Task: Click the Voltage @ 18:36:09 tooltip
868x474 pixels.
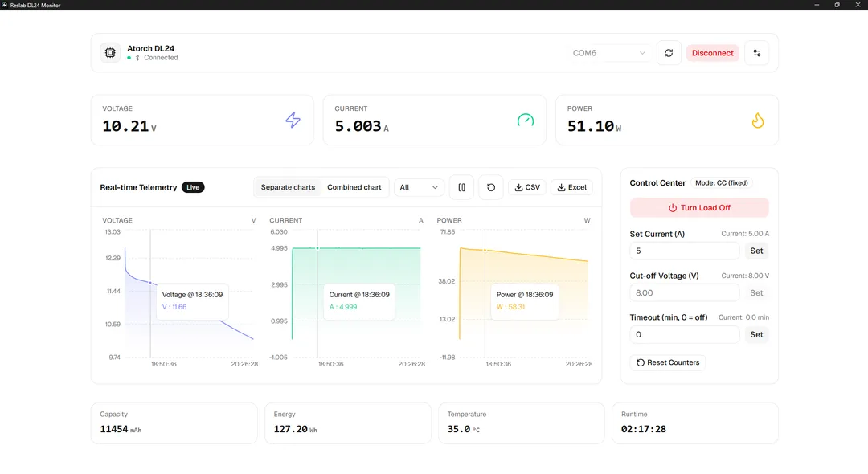Action: 192,301
